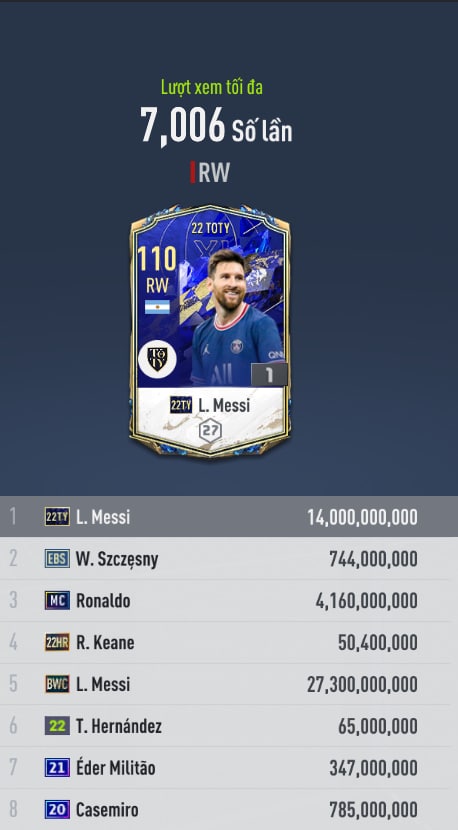
Task: Click the 21 badge next to Éder Militão
Action: 57,768
